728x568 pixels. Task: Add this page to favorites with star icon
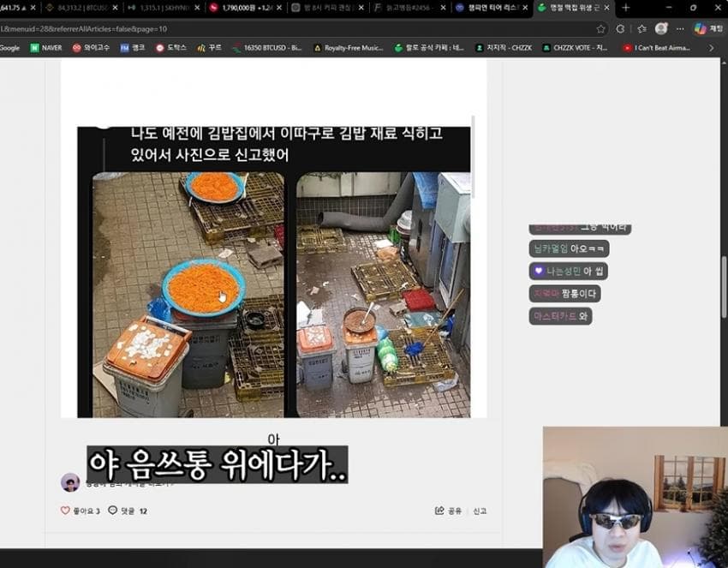[600, 29]
